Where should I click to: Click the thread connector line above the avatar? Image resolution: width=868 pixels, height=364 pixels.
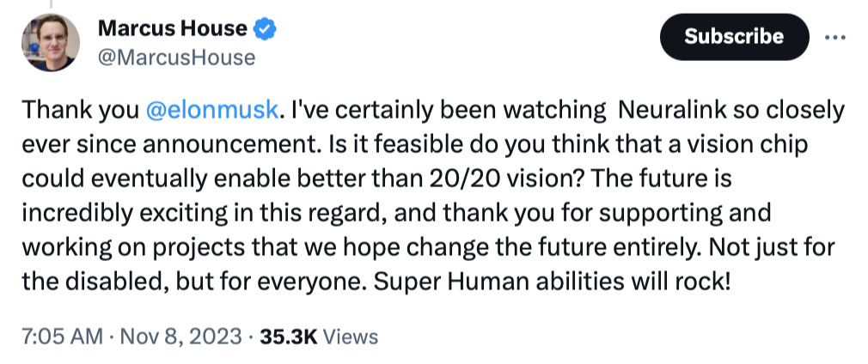[51, 4]
